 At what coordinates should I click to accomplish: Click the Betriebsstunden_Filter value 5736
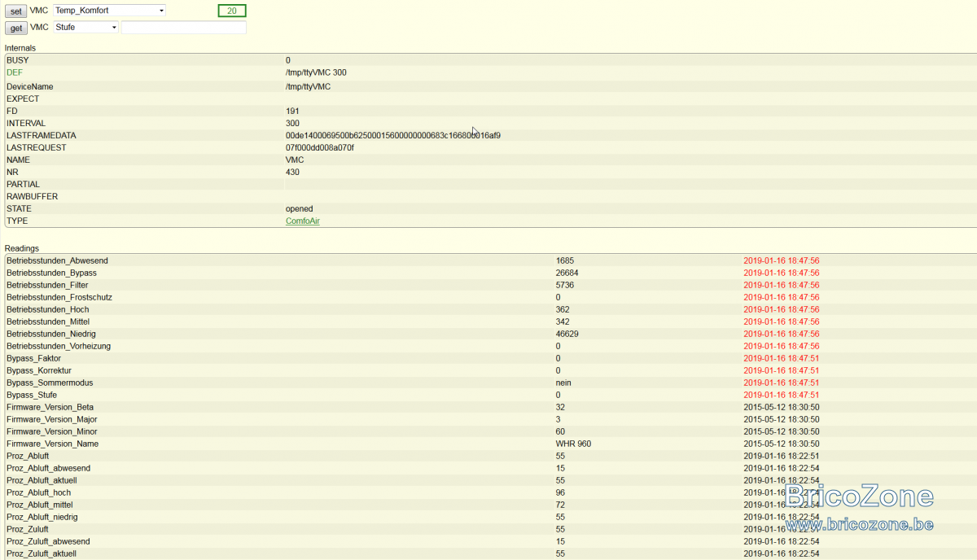(565, 285)
